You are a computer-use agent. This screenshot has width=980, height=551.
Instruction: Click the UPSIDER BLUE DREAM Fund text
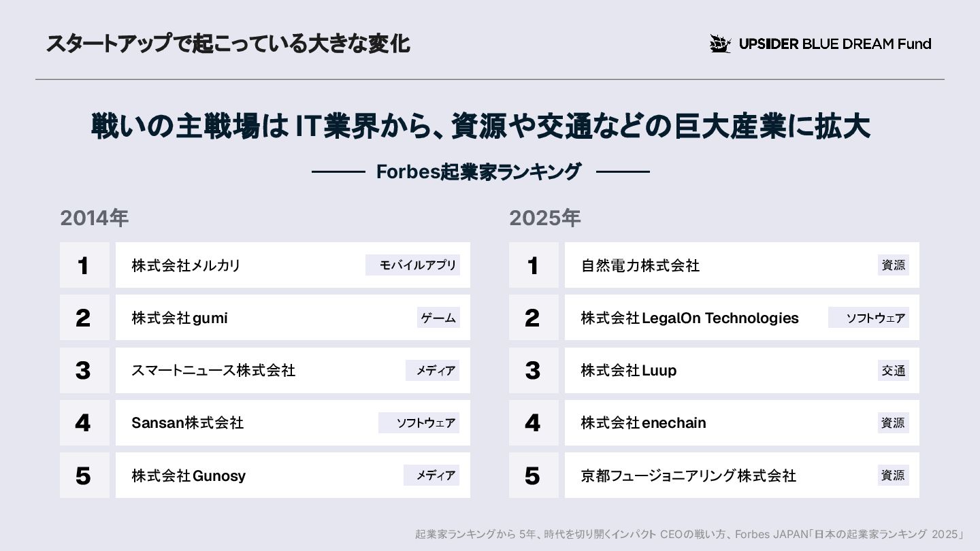pyautogui.click(x=835, y=44)
